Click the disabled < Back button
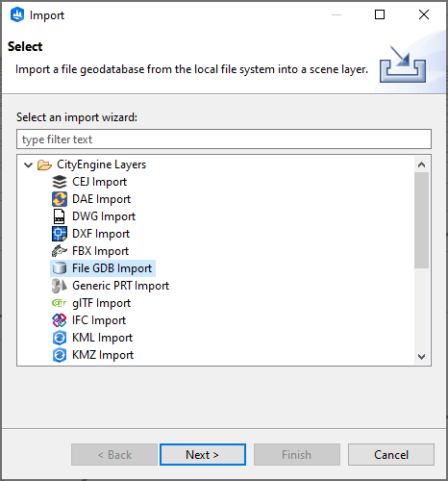The height and width of the screenshot is (481, 448). pyautogui.click(x=114, y=454)
